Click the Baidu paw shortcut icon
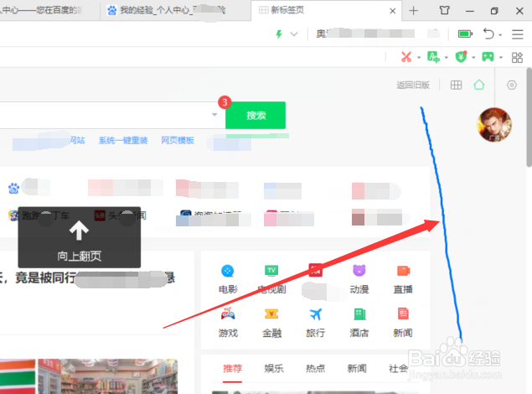This screenshot has height=394, width=532. tap(13, 188)
